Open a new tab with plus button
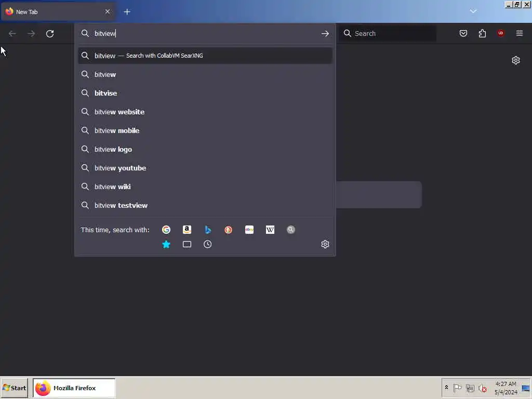 [127, 12]
